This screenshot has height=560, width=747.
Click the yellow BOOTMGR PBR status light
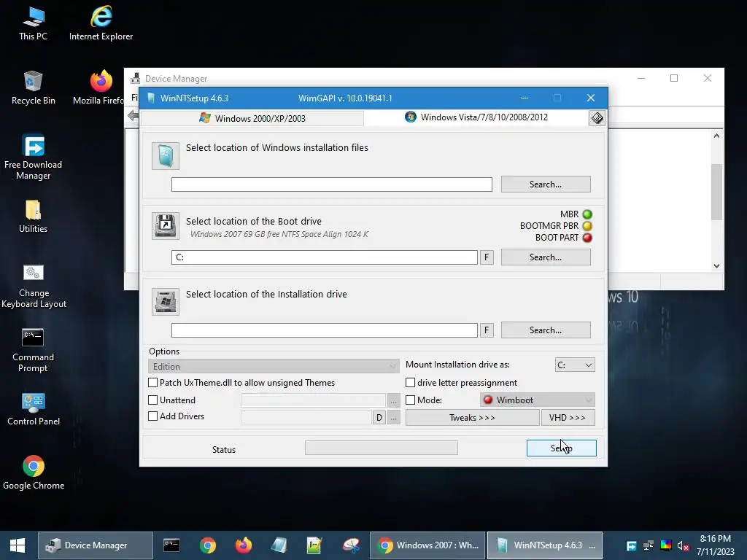587,226
